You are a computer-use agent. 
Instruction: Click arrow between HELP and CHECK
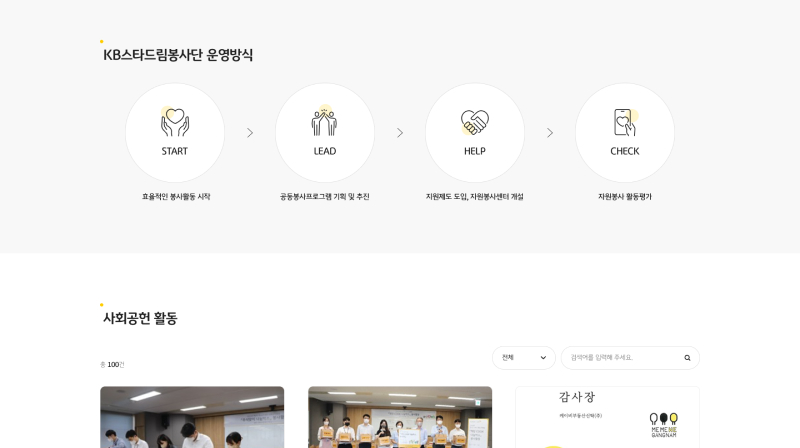[x=550, y=133]
